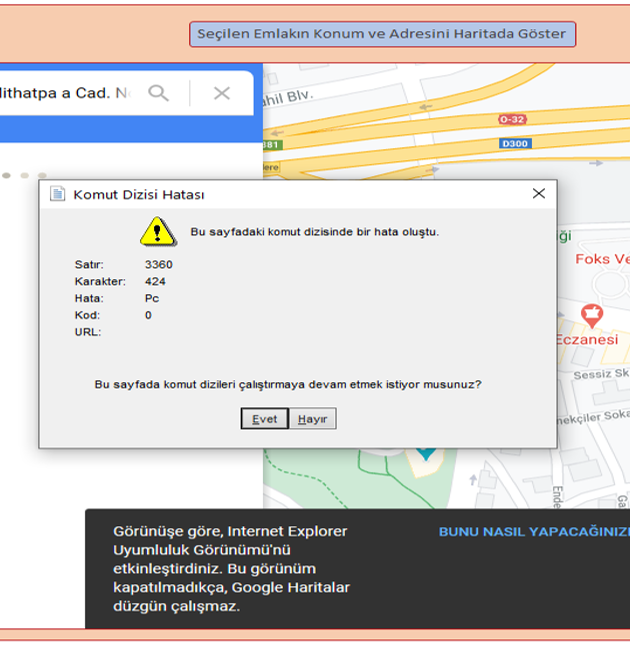
Task: Click the dialog's error message text
Action: point(314,232)
